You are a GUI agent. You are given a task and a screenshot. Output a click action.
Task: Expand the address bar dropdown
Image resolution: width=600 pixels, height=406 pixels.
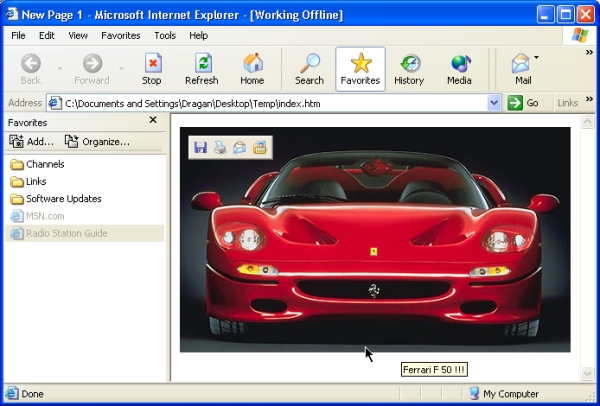(494, 103)
